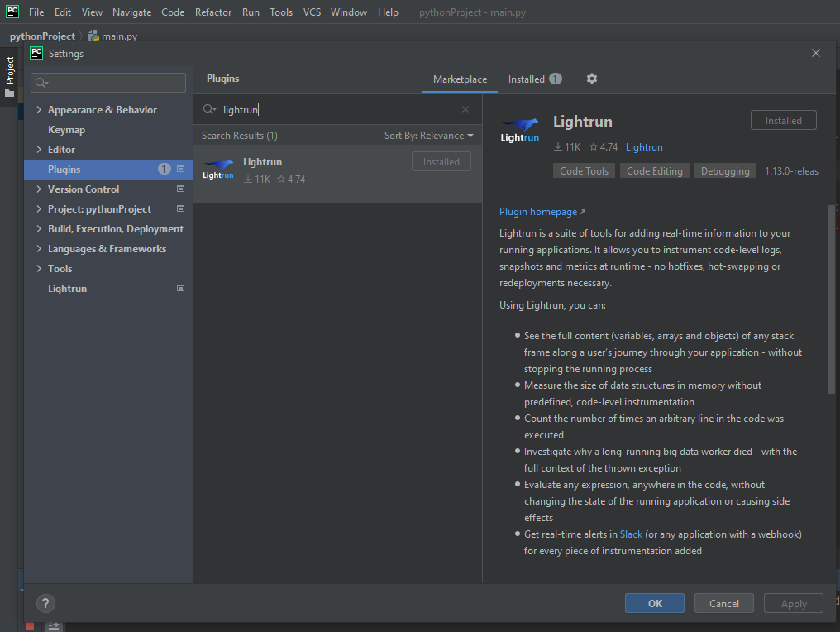Click the OK button
This screenshot has height=632, width=840.
tap(654, 603)
